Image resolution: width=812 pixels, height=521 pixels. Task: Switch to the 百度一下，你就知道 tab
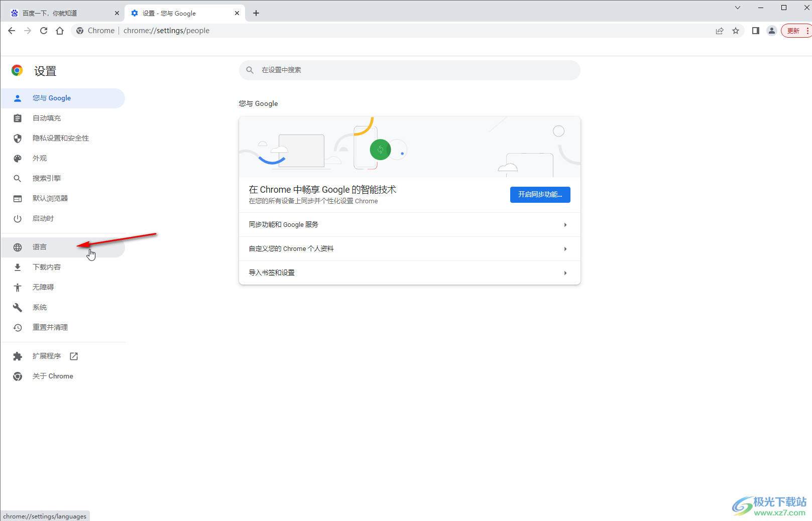pos(64,13)
